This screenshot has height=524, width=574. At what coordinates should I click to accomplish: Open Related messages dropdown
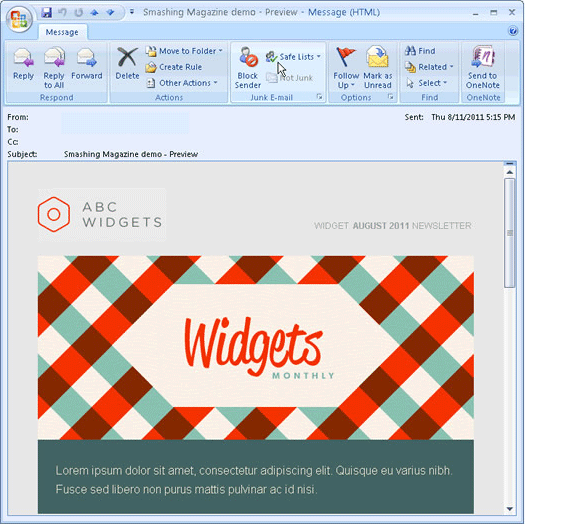[x=429, y=67]
